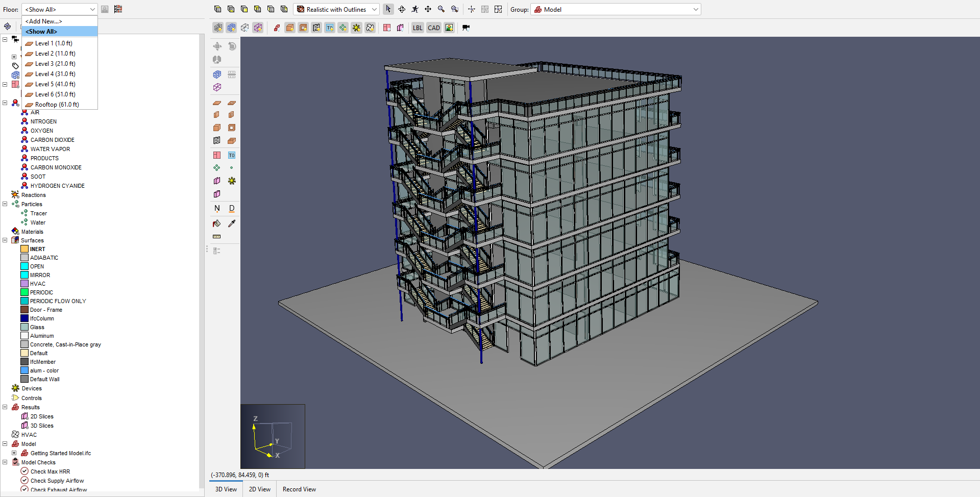Toggle Show Init Regions T0 icon
Viewport: 980px width, 497px height.
(x=330, y=28)
